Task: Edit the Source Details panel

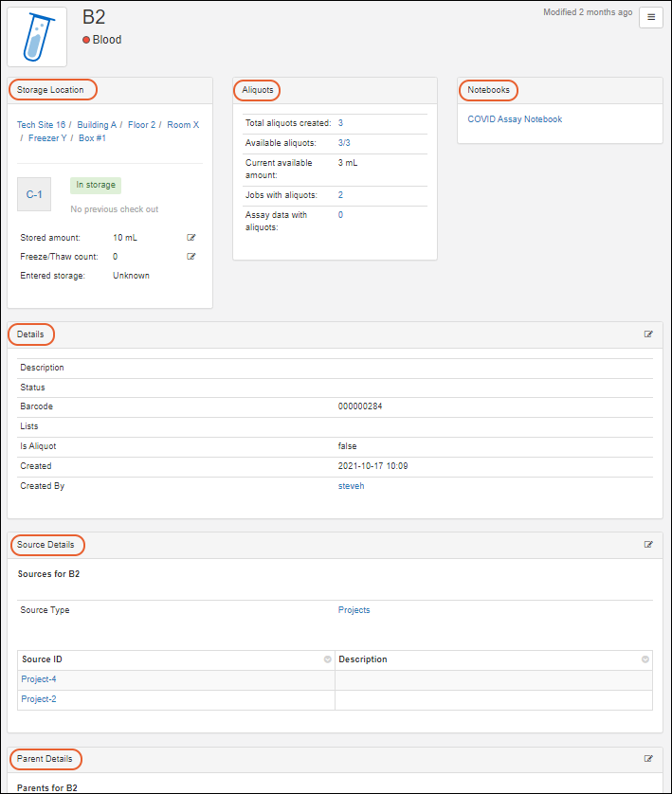Action: [648, 545]
